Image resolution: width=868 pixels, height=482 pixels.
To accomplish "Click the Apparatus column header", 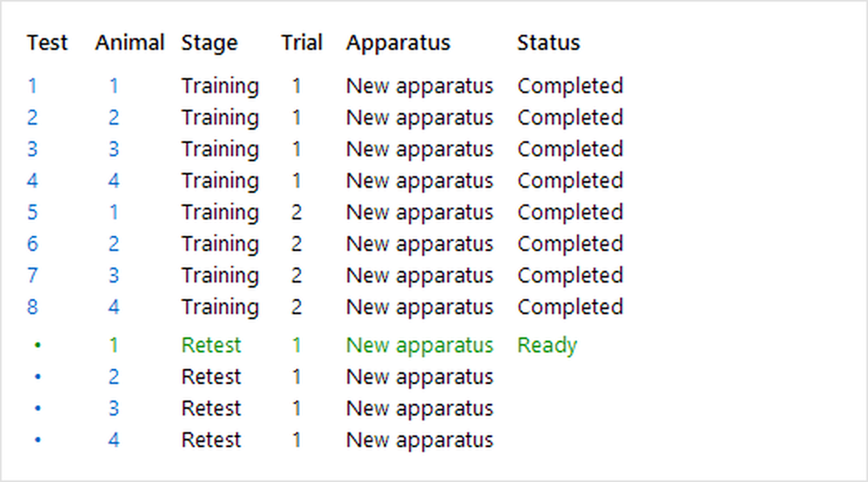I will click(398, 42).
